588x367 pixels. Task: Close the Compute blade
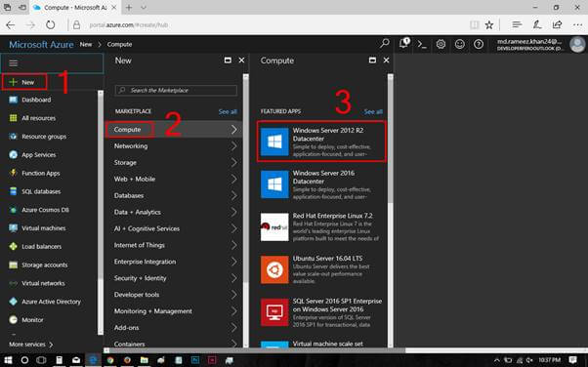tap(386, 61)
